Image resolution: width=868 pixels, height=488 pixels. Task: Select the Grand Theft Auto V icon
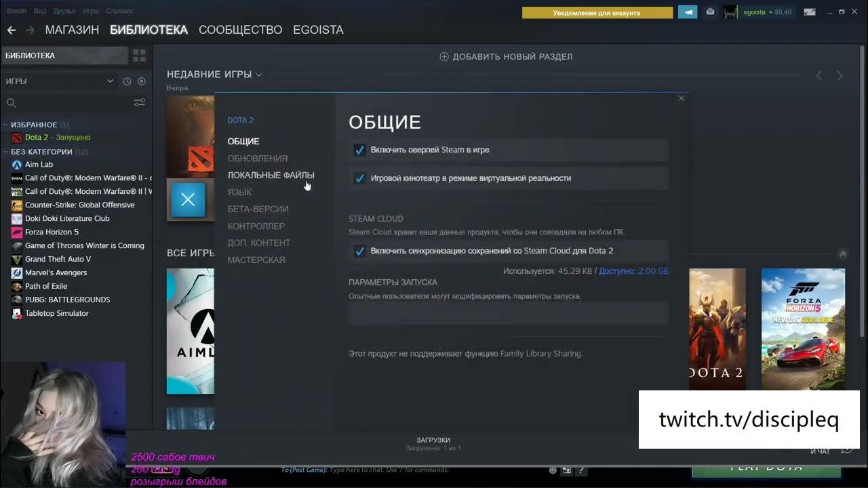click(17, 260)
